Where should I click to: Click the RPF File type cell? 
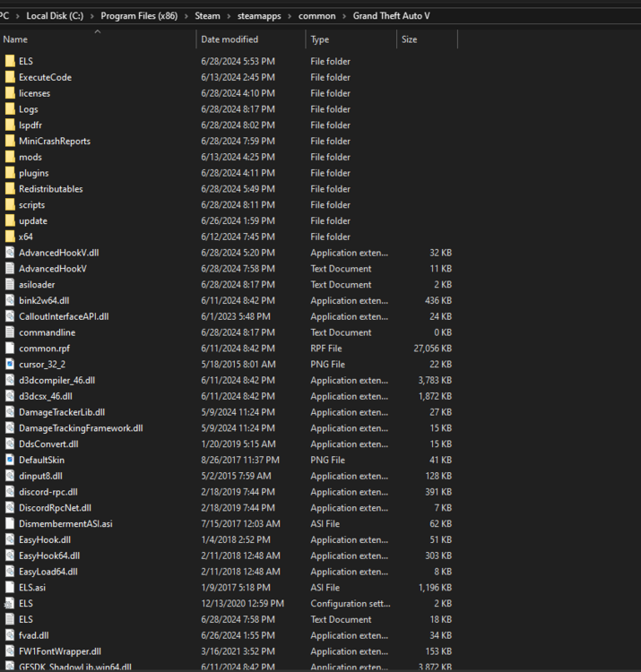[325, 349]
